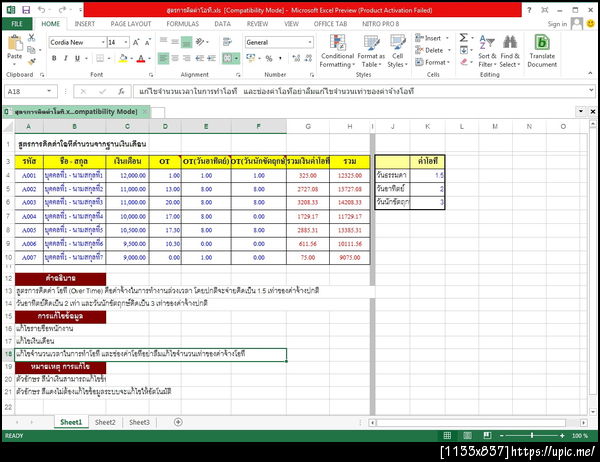Open Fill Color yellow swatch
Image resolution: width=600 pixels, height=462 pixels.
[123, 58]
